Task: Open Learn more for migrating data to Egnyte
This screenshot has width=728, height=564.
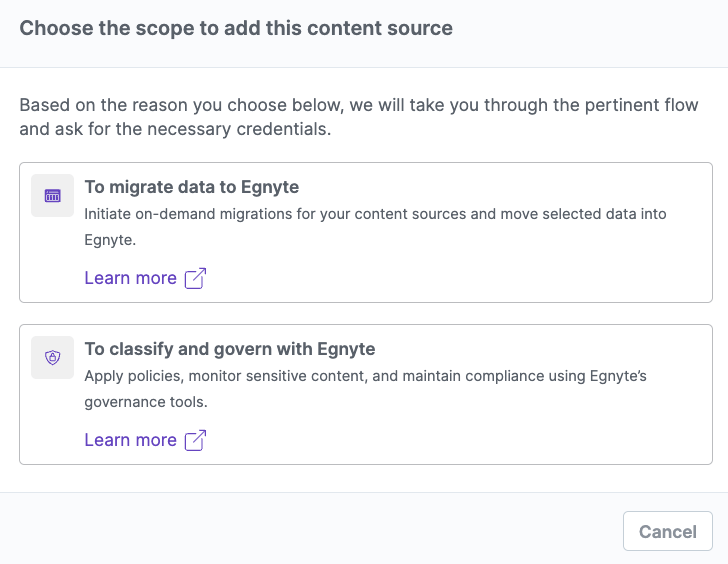Action: (130, 278)
